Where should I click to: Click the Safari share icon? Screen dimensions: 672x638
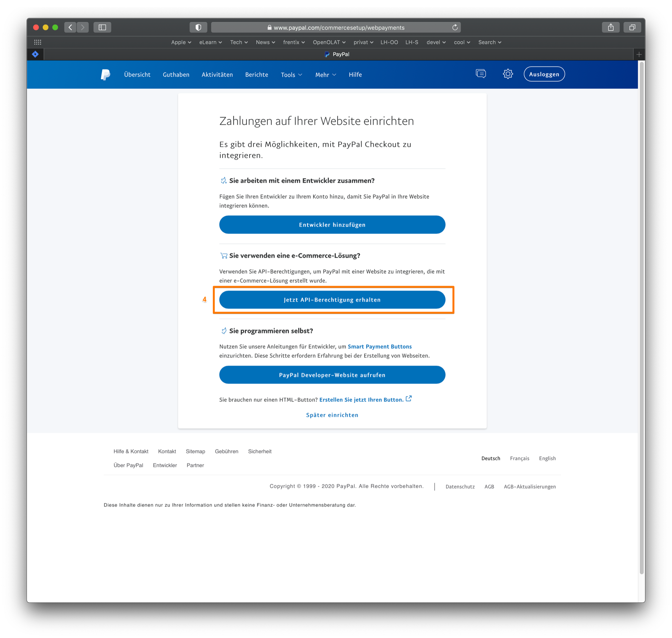(611, 27)
